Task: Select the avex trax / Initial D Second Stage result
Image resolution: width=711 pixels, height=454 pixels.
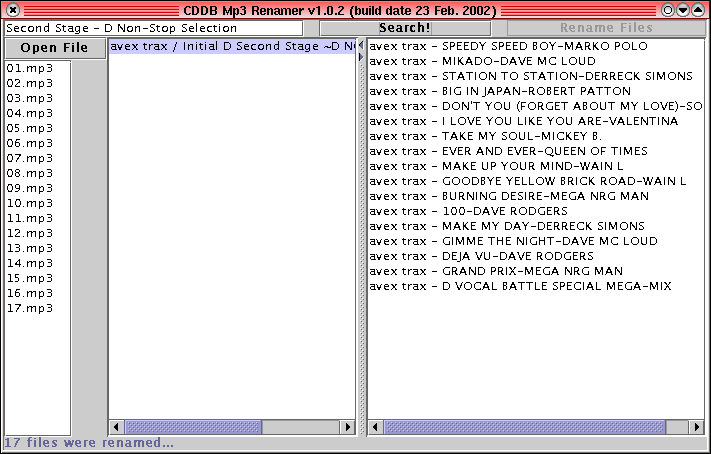Action: (232, 46)
